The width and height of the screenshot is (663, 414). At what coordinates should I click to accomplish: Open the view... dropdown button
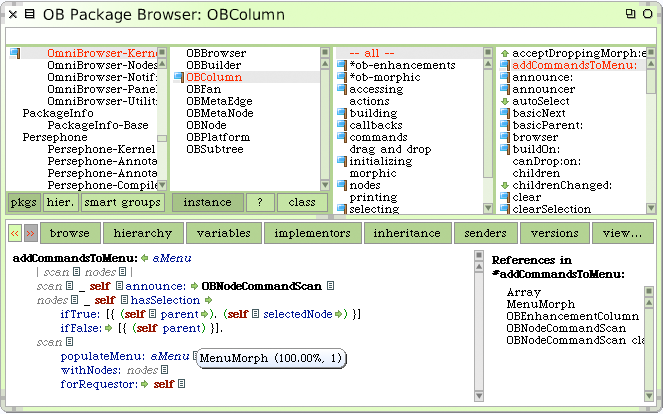coord(622,233)
